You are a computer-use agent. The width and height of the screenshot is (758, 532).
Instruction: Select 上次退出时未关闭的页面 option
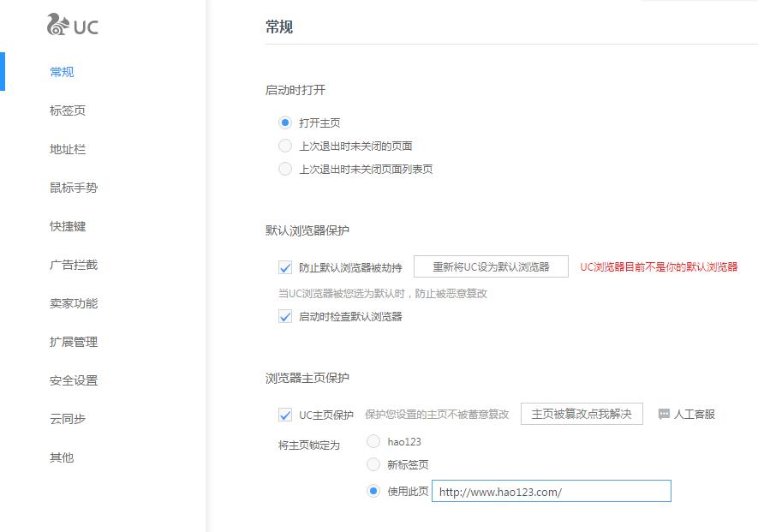tap(284, 145)
